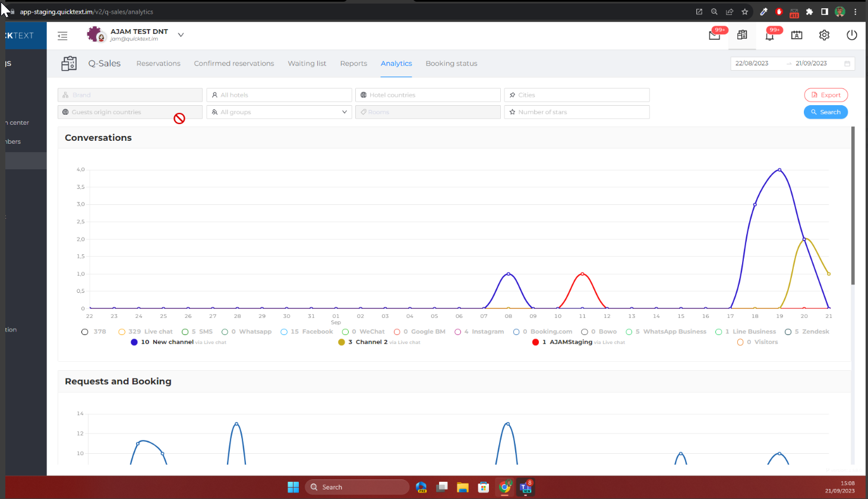
Task: Toggle the Live chat legend series
Action: [x=145, y=332]
